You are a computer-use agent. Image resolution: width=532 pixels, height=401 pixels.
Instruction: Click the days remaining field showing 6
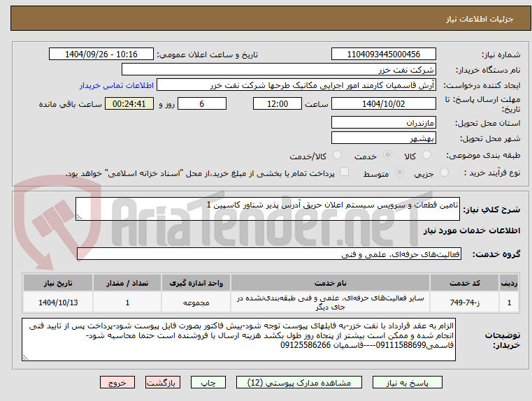(x=202, y=103)
